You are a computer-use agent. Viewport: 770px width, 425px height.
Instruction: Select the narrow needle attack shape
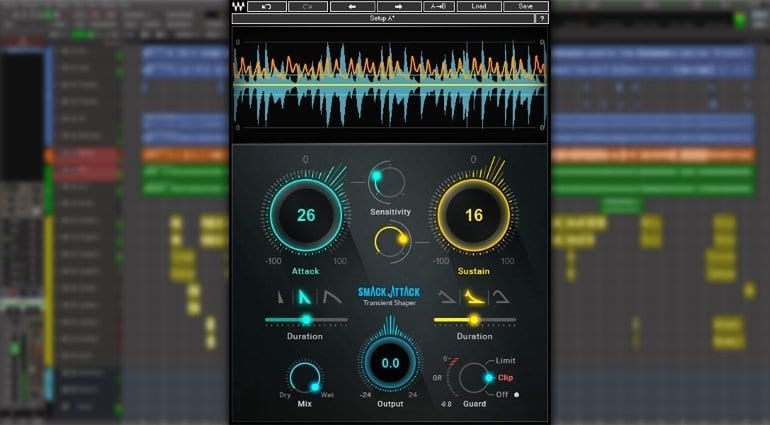pyautogui.click(x=282, y=297)
